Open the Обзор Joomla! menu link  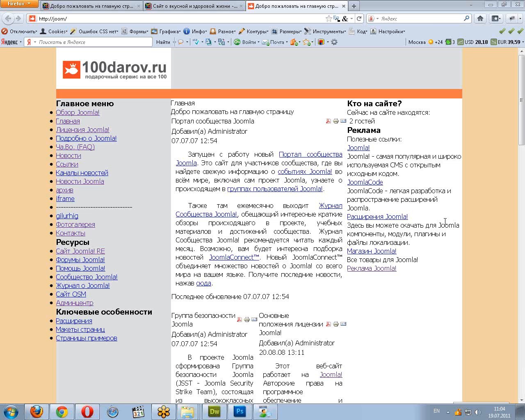(x=78, y=112)
